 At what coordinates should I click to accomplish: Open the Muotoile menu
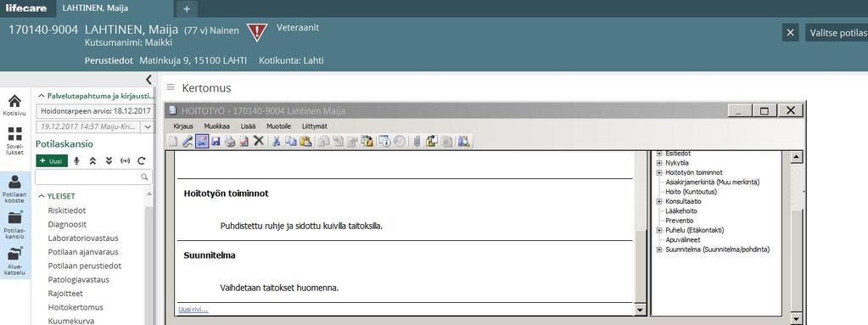278,126
